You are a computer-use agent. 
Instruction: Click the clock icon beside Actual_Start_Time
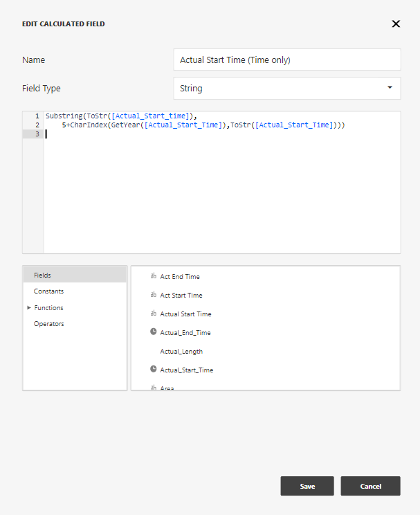pos(154,369)
